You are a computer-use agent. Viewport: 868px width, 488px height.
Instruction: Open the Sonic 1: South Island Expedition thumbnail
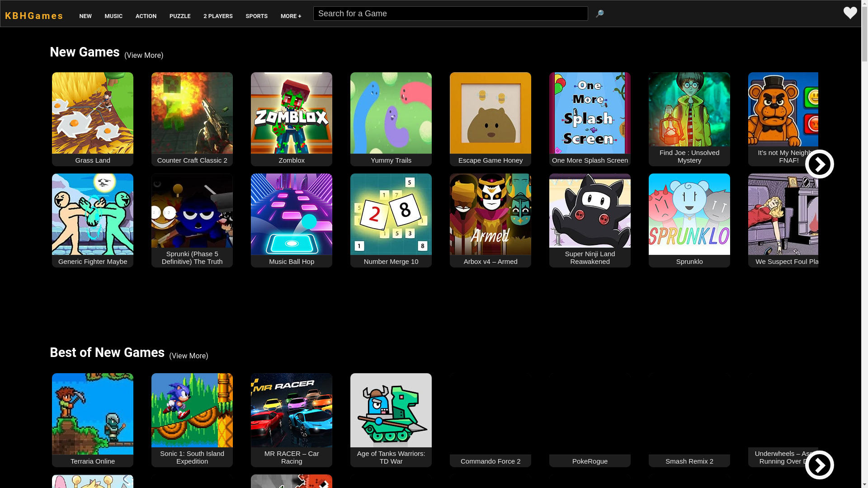click(192, 410)
